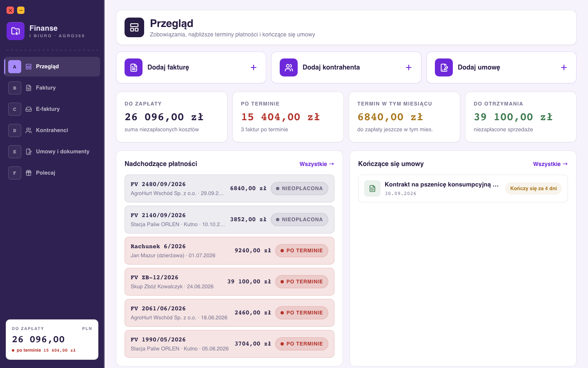Viewport: 588px width, 368px height.
Task: Click the Kończy się za 4 dni badge
Action: (x=533, y=188)
